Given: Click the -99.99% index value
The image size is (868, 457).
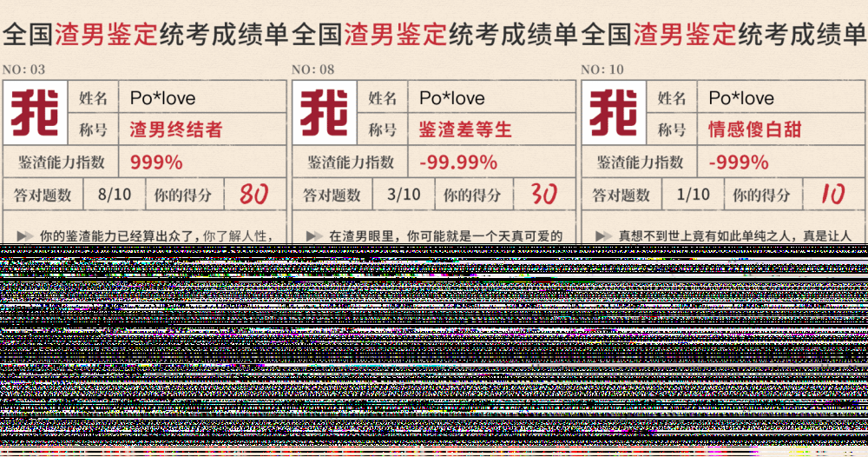Looking at the screenshot, I should (458, 162).
